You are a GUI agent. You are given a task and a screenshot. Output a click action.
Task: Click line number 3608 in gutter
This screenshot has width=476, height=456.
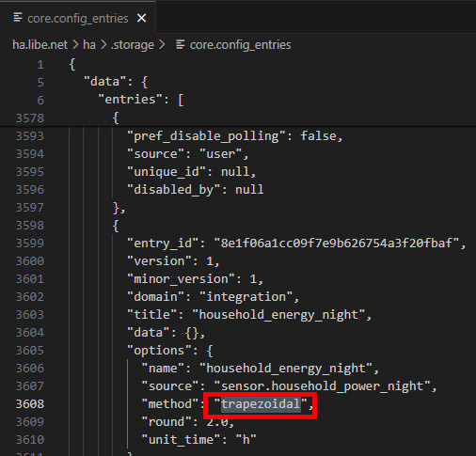(30, 404)
